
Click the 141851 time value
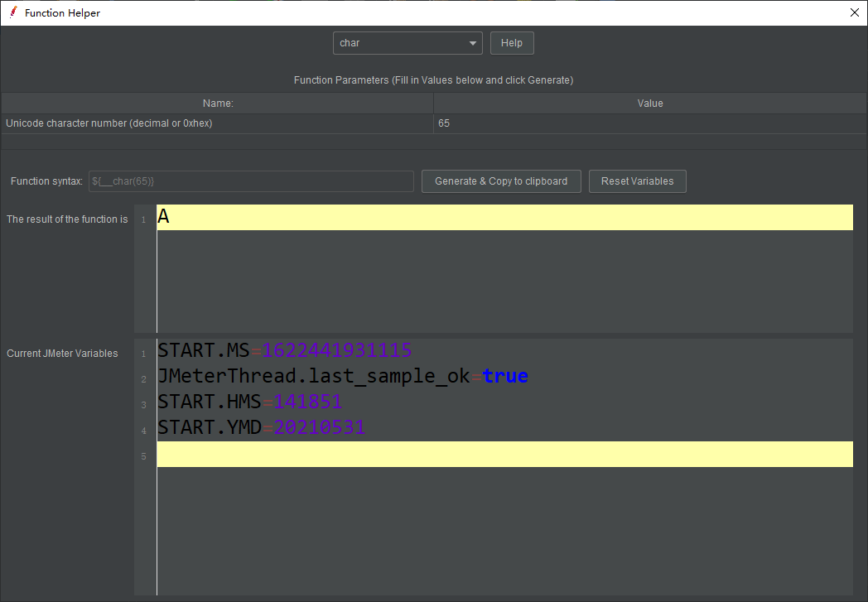click(x=308, y=402)
